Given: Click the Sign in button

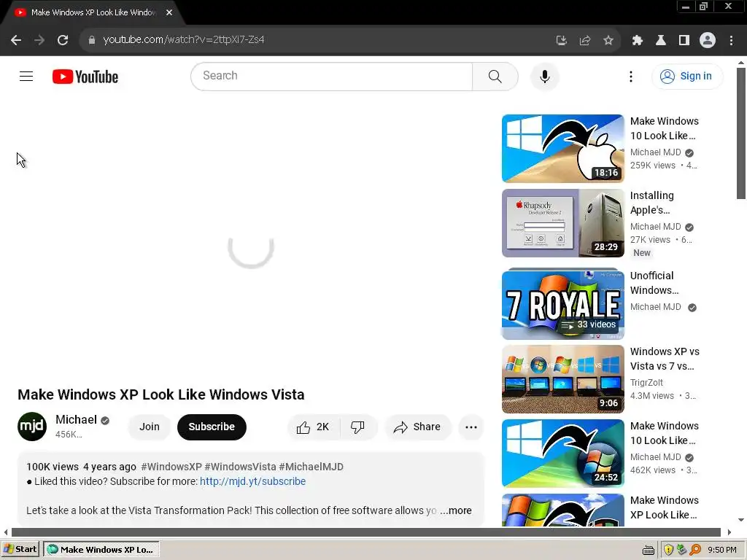Looking at the screenshot, I should [x=686, y=76].
